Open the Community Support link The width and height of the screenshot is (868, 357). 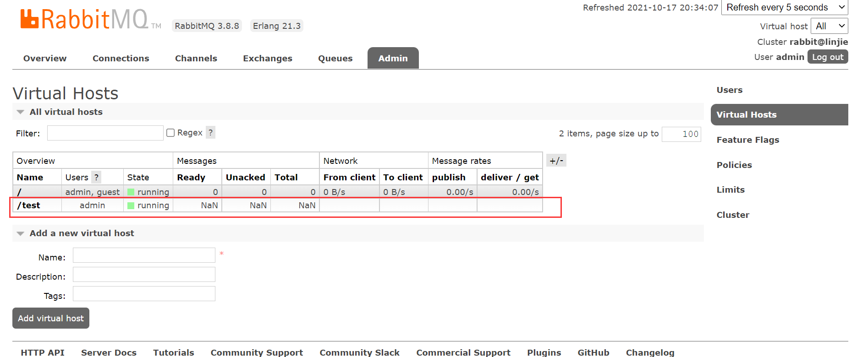(257, 352)
